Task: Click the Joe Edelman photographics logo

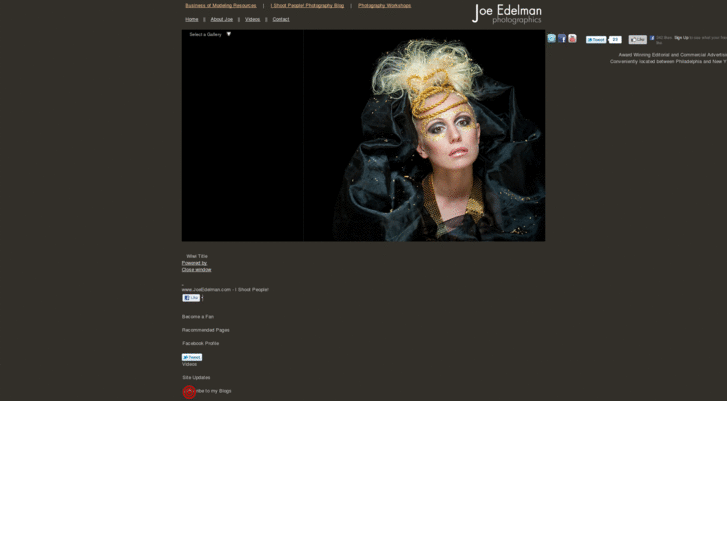Action: (x=507, y=14)
